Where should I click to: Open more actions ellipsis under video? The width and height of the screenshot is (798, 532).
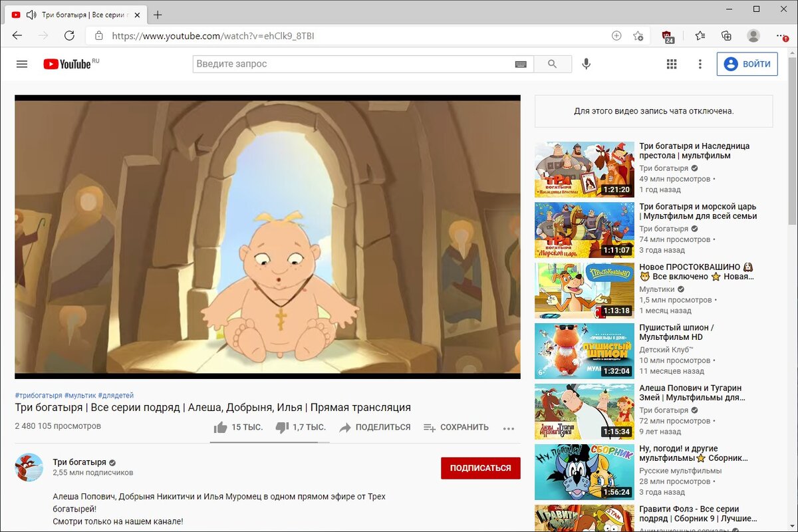point(509,428)
